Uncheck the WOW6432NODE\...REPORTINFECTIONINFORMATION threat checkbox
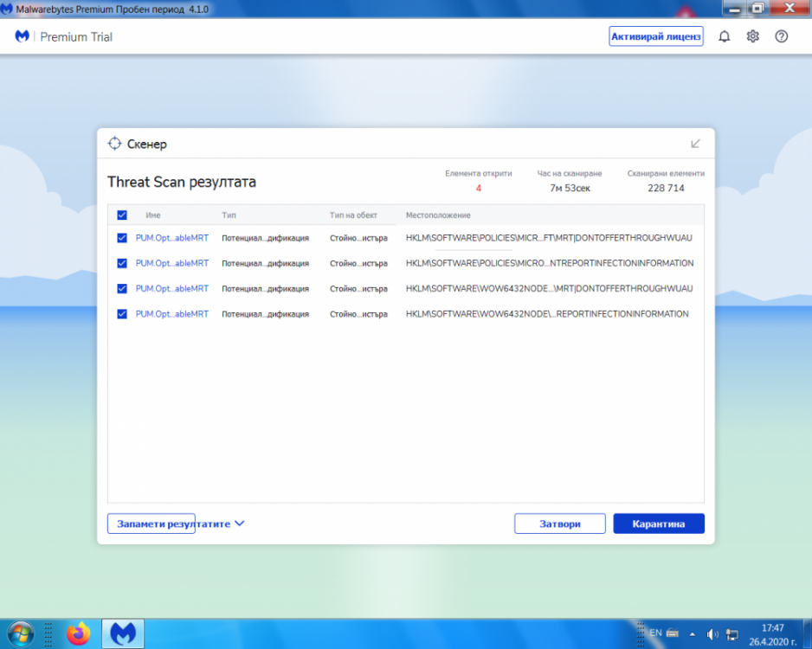This screenshot has height=649, width=812. point(122,313)
